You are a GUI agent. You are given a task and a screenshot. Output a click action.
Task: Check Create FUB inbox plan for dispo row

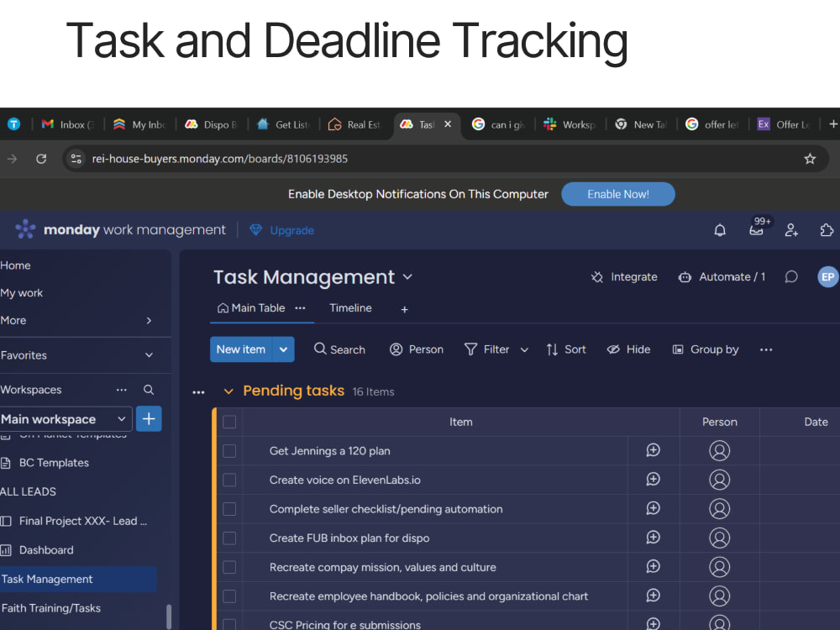point(229,538)
